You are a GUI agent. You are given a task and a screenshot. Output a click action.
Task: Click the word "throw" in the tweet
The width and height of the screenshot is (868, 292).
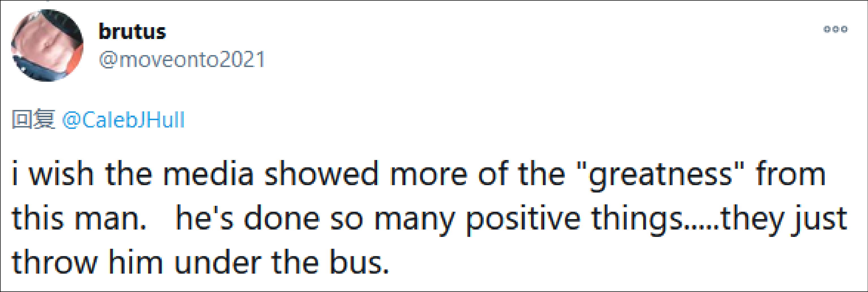(x=55, y=263)
